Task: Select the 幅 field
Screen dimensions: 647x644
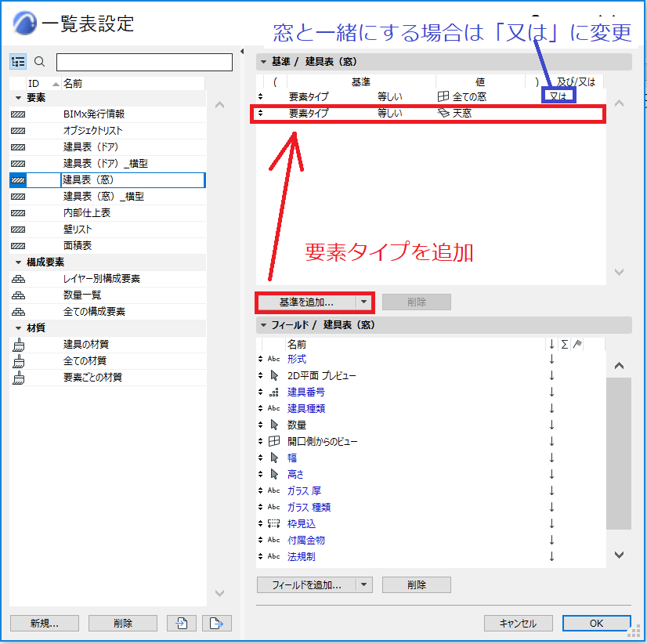Action: 292,458
